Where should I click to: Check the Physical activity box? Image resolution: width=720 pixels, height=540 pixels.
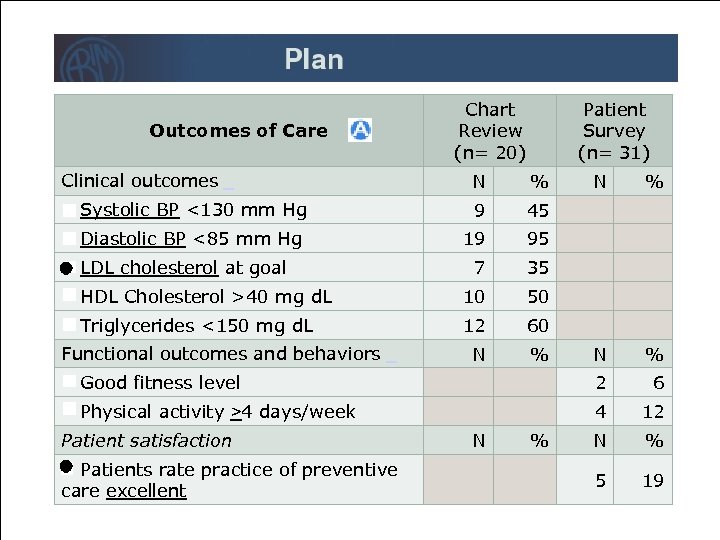point(68,411)
